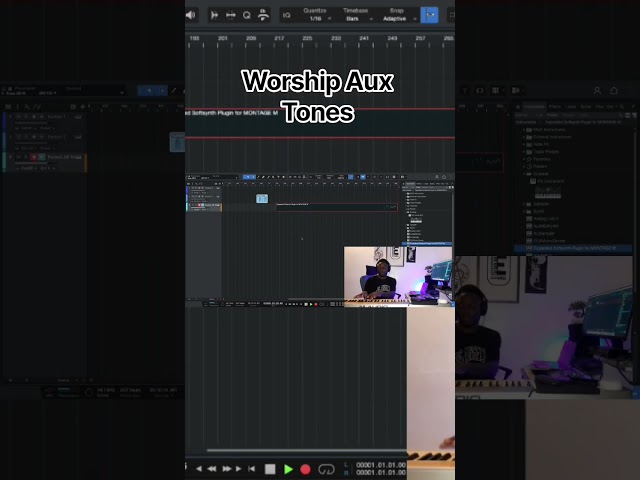Click the right locator R time value
The image size is (640, 480).
(381, 473)
